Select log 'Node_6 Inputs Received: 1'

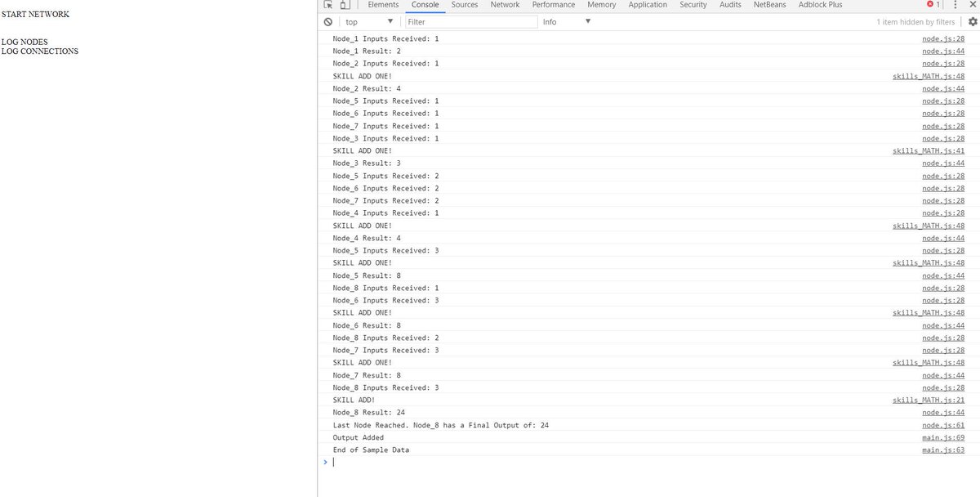(x=385, y=113)
